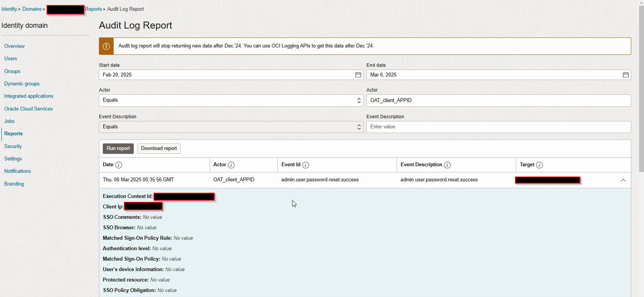644x297 pixels.
Task: Open the Branding page
Action: [14, 184]
